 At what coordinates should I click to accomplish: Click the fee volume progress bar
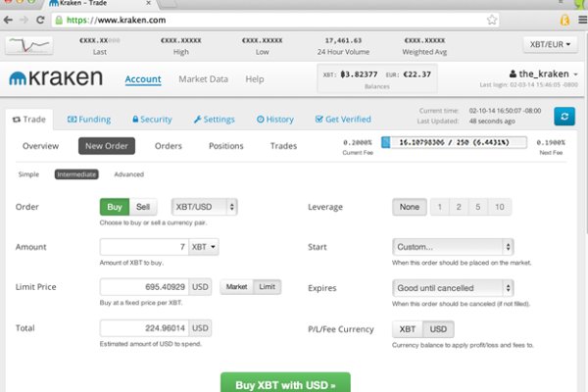454,142
